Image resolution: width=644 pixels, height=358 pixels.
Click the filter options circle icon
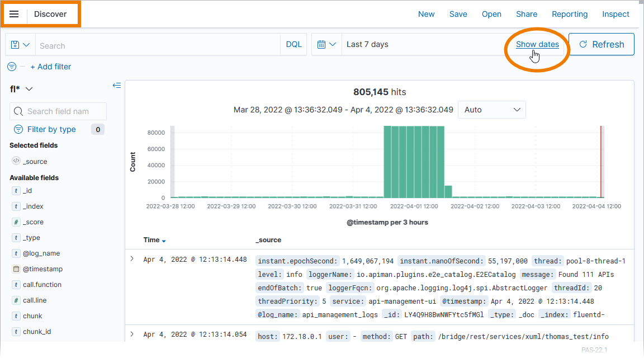click(x=12, y=67)
